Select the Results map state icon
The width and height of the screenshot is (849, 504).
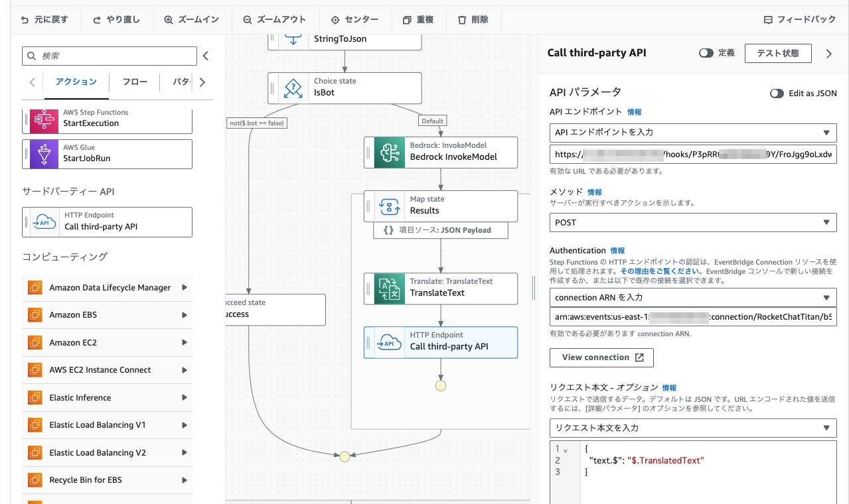point(390,206)
